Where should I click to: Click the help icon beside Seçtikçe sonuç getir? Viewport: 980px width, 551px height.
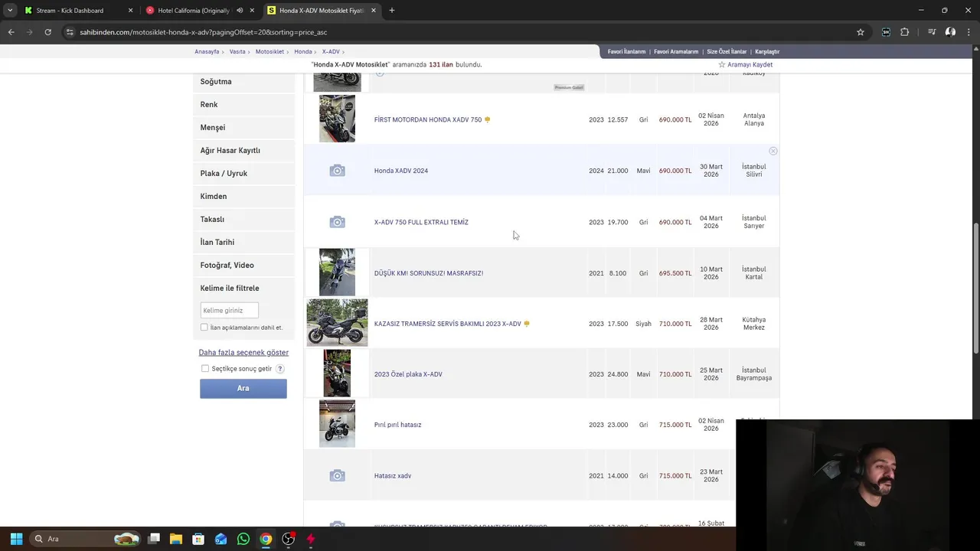280,369
